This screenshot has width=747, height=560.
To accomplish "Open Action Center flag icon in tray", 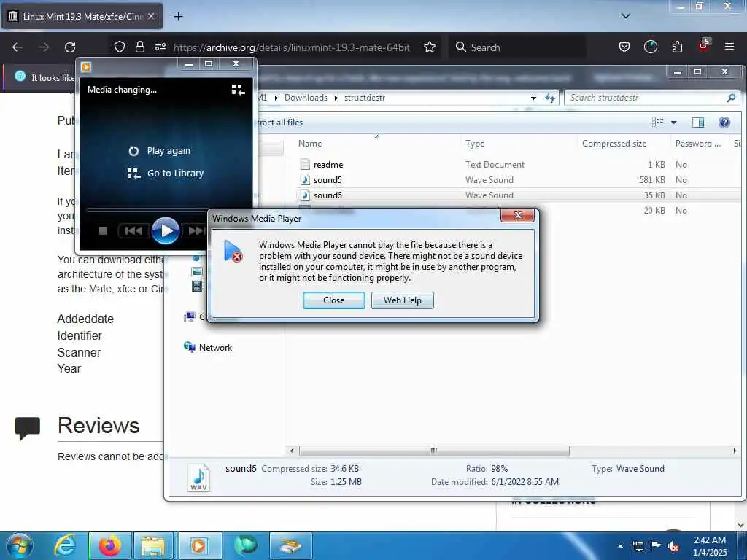I will 656,546.
